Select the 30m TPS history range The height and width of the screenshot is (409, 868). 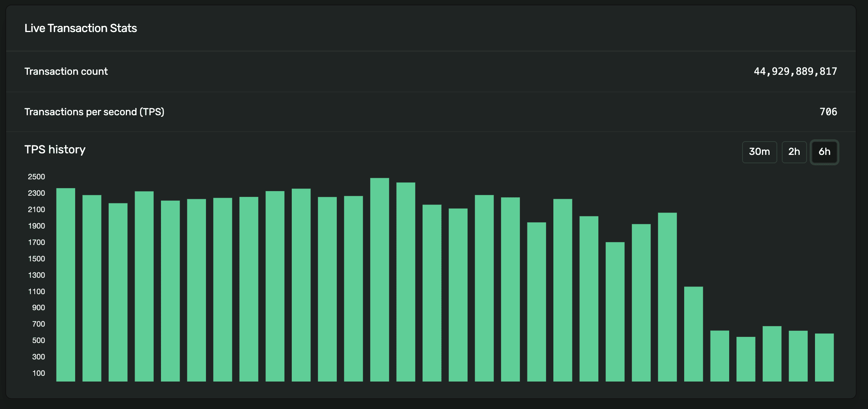[x=759, y=152]
